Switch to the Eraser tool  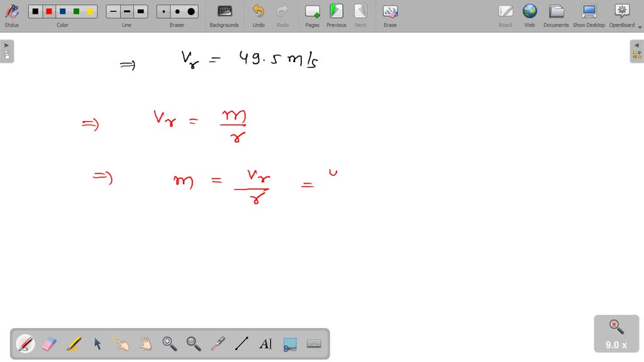coord(50,344)
